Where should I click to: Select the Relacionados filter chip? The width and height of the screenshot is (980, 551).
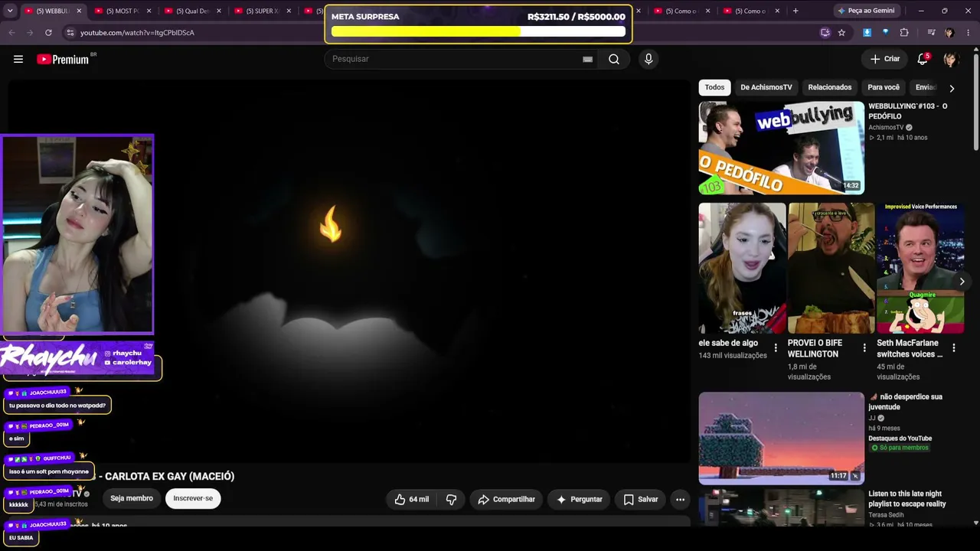[x=830, y=87]
